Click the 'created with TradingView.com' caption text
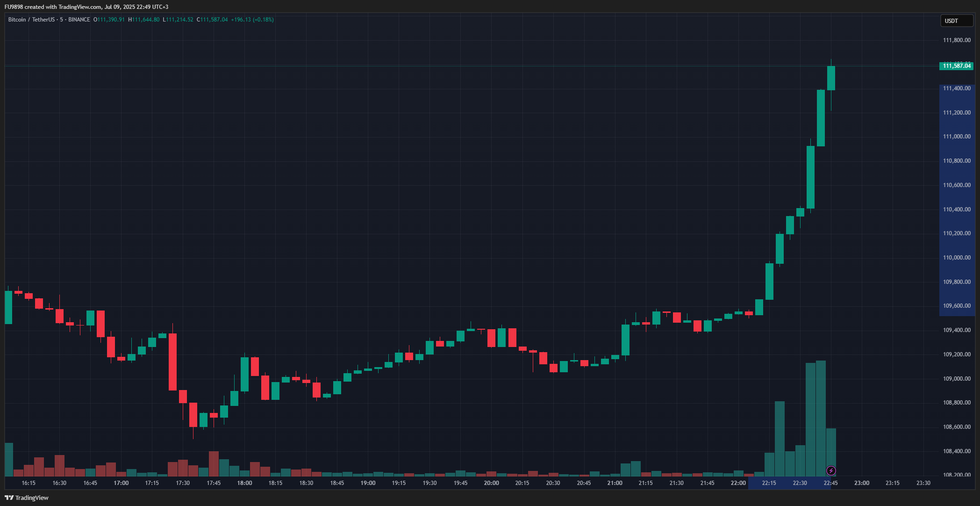Image resolution: width=980 pixels, height=506 pixels. 63,7
